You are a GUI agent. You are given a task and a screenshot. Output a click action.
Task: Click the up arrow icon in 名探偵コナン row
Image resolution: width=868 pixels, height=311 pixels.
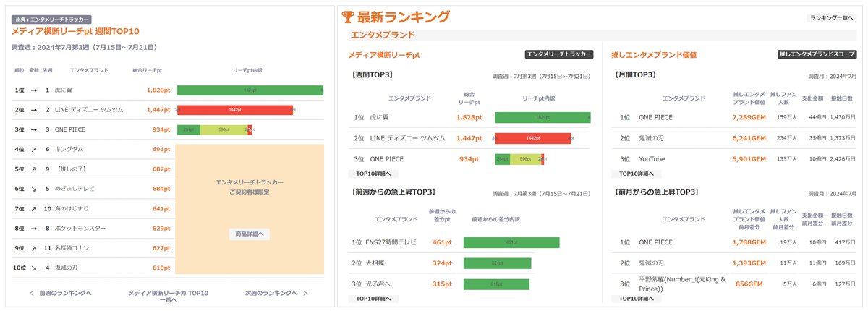(34, 248)
